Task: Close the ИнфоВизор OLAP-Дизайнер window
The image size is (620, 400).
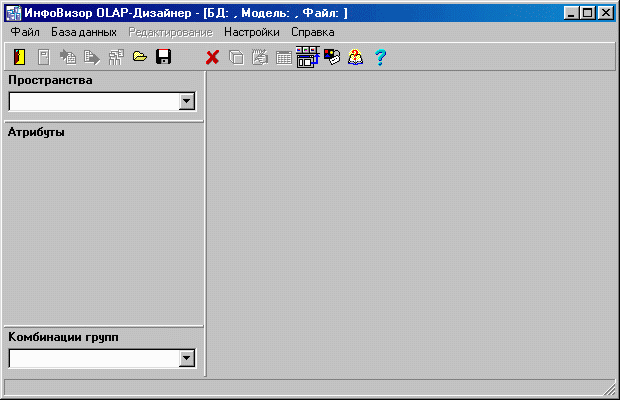Action: [x=605, y=13]
